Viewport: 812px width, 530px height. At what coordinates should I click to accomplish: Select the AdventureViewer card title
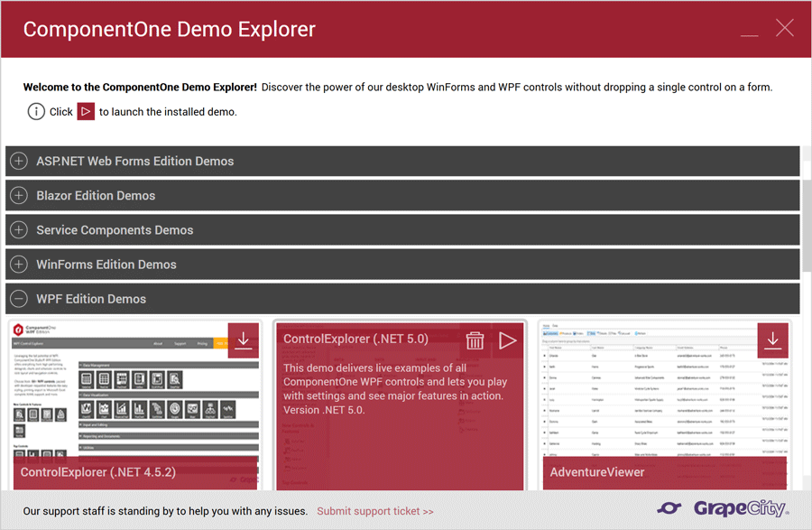pyautogui.click(x=597, y=471)
